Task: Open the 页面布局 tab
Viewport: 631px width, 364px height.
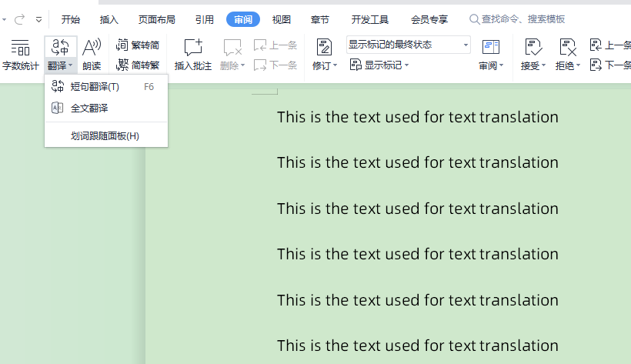Action: pyautogui.click(x=156, y=19)
